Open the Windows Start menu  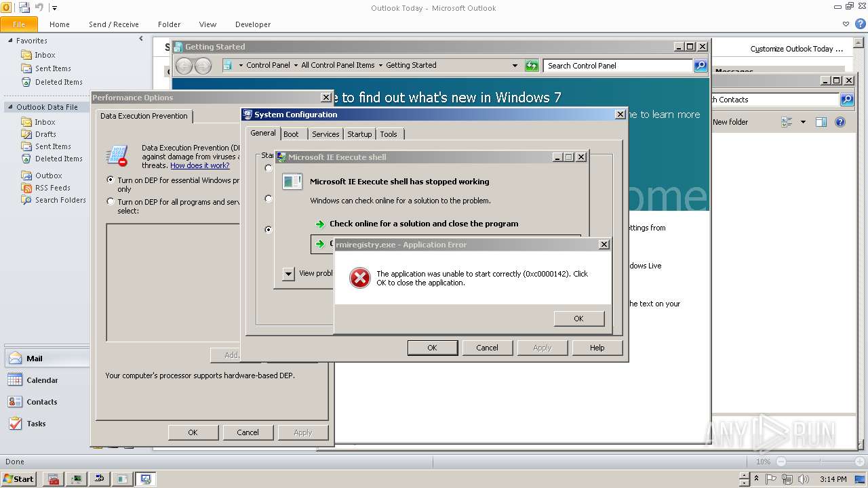19,479
